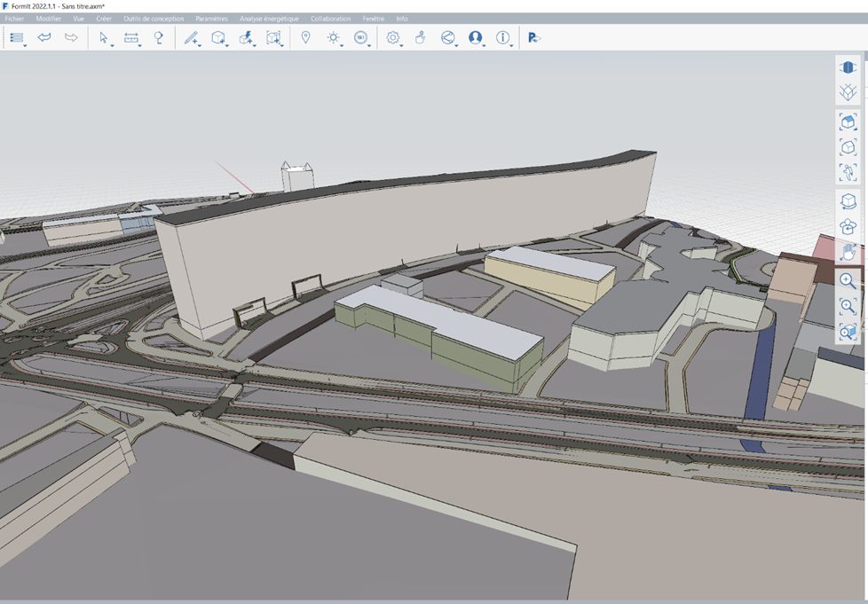This screenshot has height=604, width=868.
Task: Open the Info circle button
Action: click(x=503, y=37)
